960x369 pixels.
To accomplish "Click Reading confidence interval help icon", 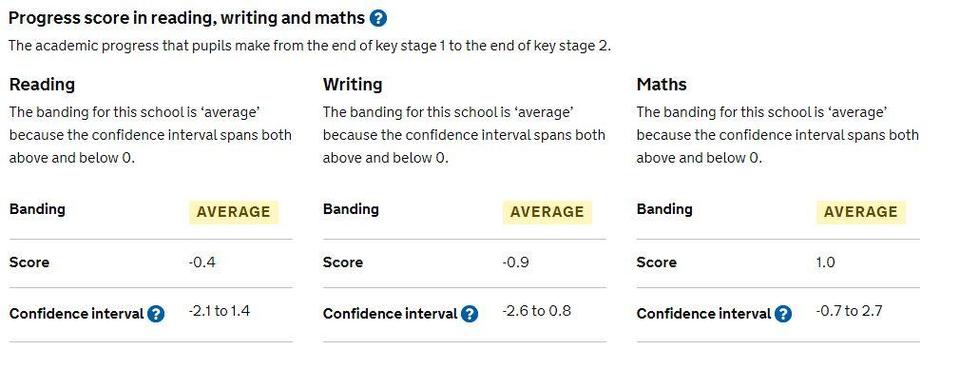I will point(156,315).
